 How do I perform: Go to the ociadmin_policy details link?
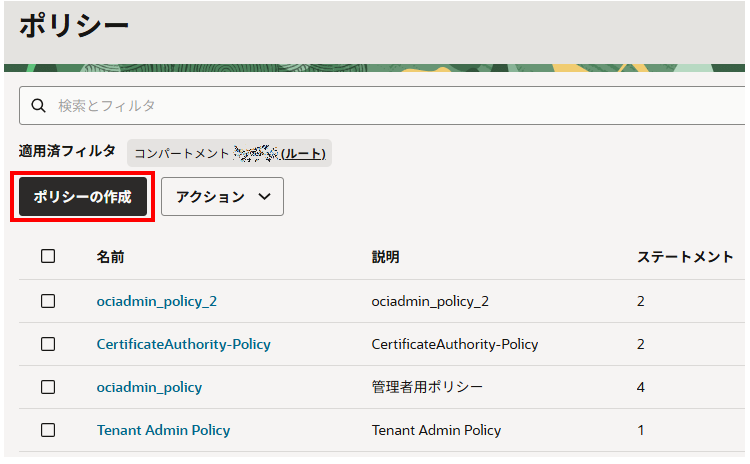click(149, 387)
